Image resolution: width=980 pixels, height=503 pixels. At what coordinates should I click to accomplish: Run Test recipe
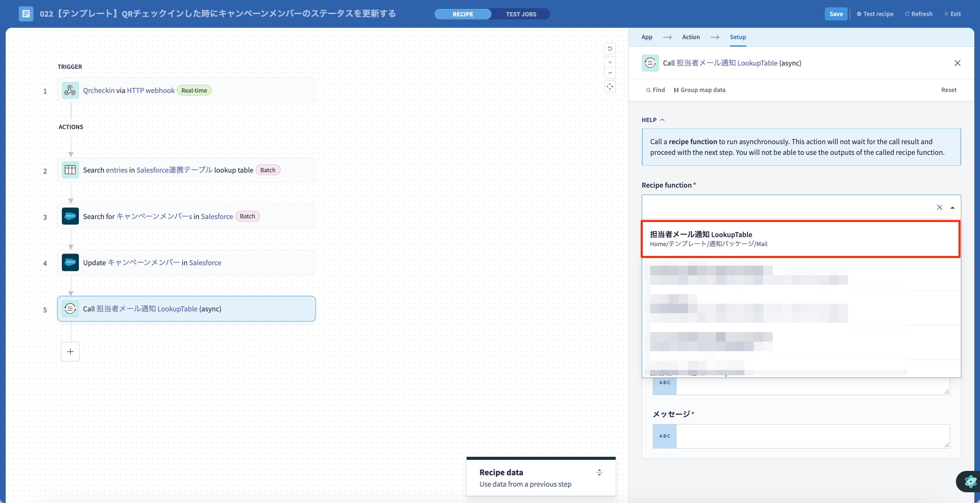click(x=875, y=14)
